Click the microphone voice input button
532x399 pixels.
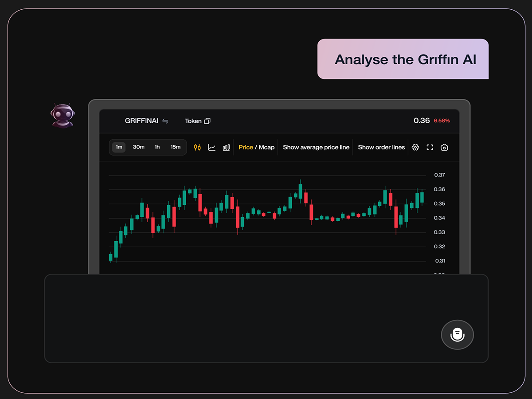pyautogui.click(x=458, y=335)
